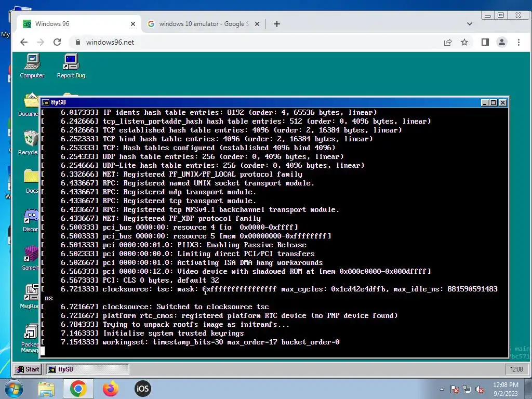Show hidden system tray icons
The width and height of the screenshot is (532, 399).
442,390
